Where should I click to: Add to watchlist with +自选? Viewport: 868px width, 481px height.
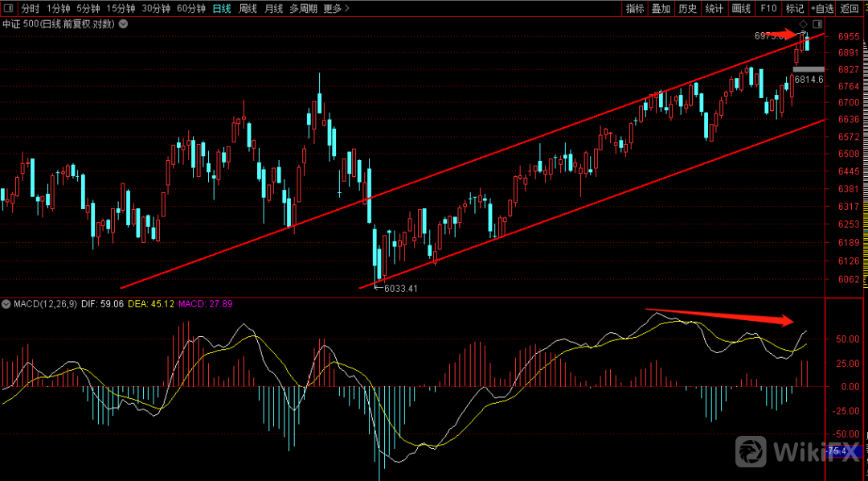[x=823, y=9]
